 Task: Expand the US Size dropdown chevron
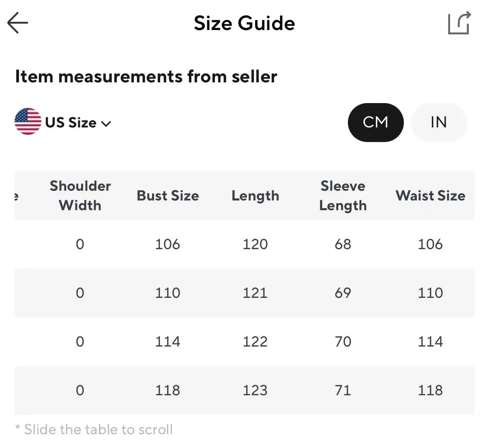(106, 123)
